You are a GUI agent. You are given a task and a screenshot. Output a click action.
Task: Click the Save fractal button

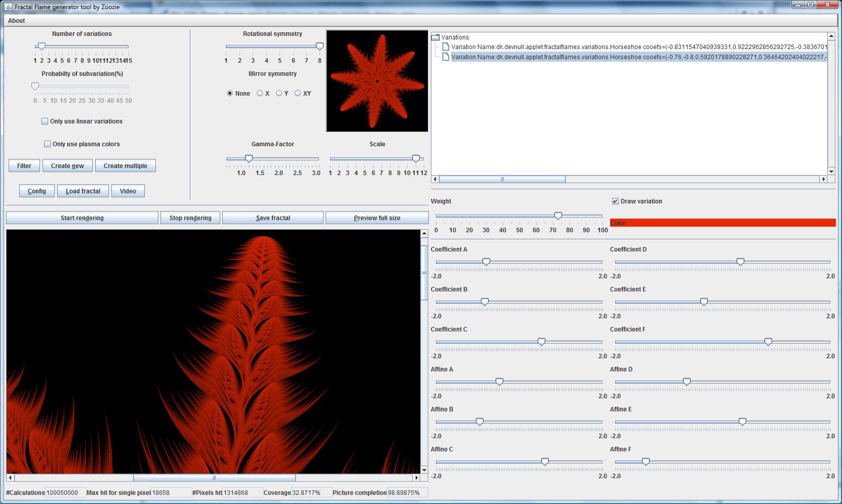273,218
